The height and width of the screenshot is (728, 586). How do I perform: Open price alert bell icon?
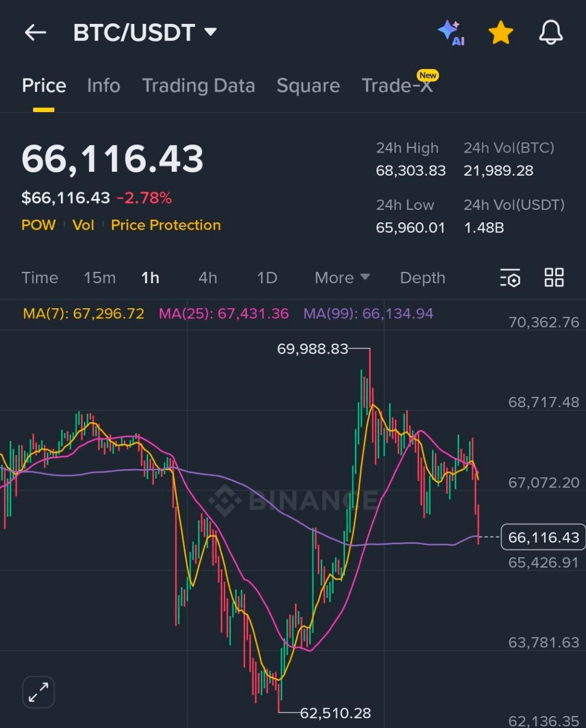pos(550,32)
